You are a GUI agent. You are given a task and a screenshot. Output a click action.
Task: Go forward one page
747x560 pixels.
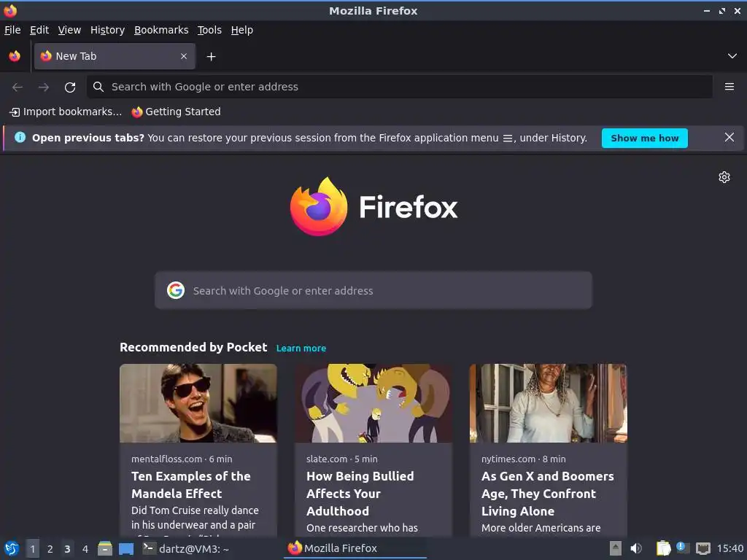pyautogui.click(x=44, y=87)
